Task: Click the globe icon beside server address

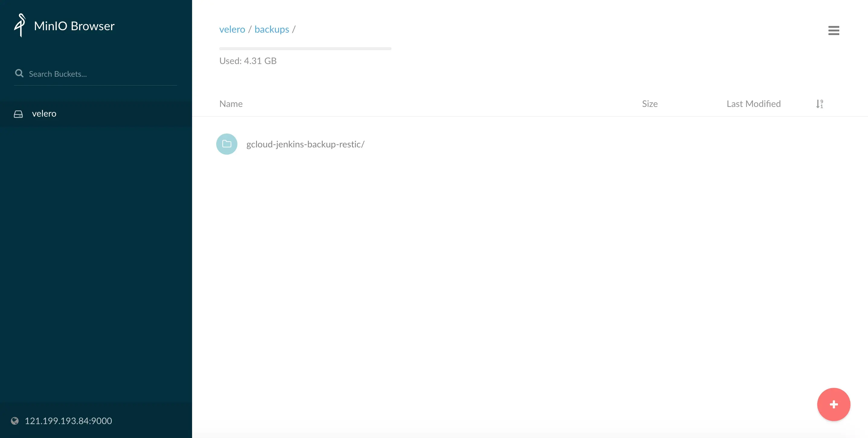Action: click(15, 421)
